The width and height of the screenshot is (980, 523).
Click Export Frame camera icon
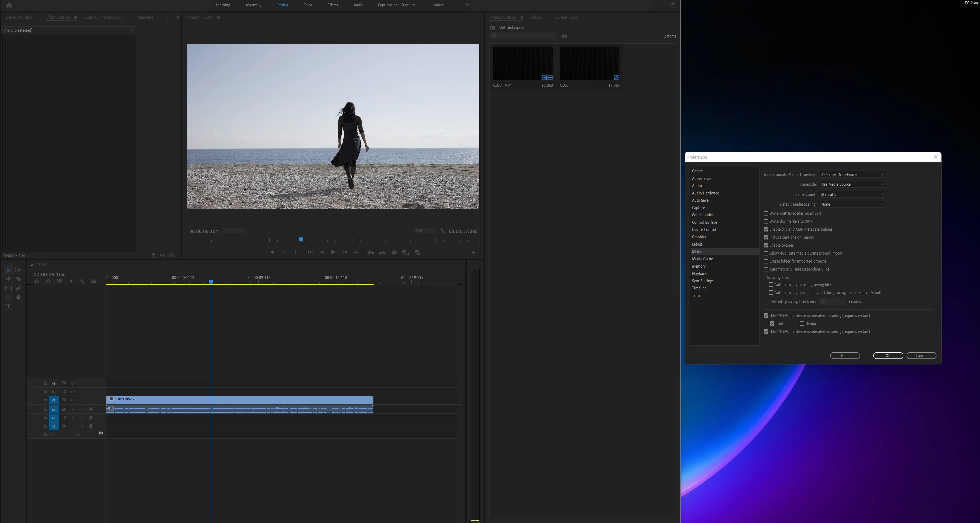(x=394, y=252)
